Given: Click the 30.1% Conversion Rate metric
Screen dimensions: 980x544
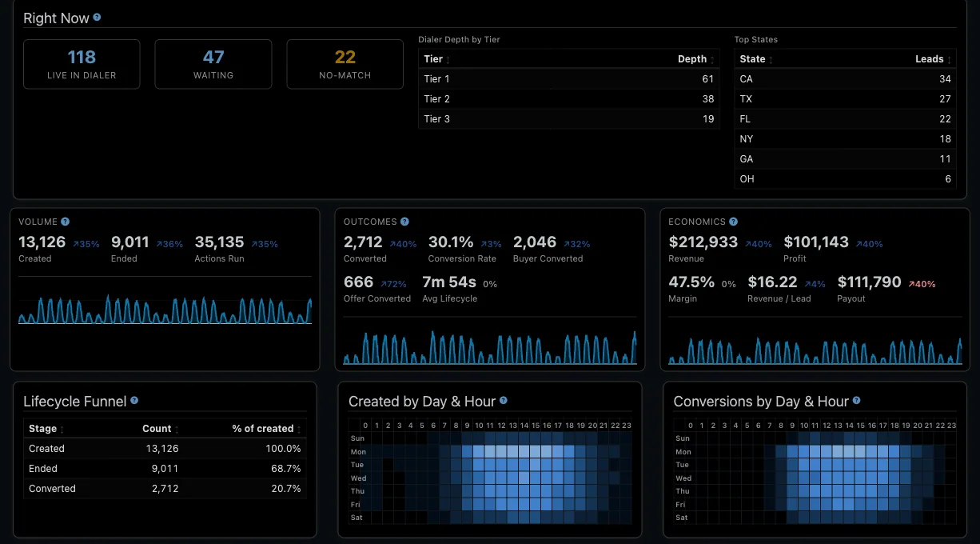Looking at the screenshot, I should tap(465, 249).
